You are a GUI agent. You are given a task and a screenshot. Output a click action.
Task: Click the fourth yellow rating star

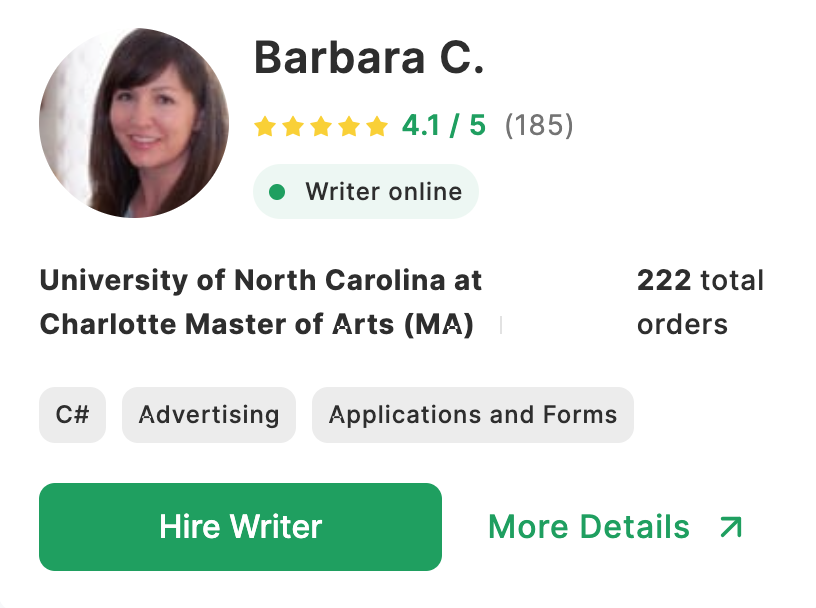[349, 126]
